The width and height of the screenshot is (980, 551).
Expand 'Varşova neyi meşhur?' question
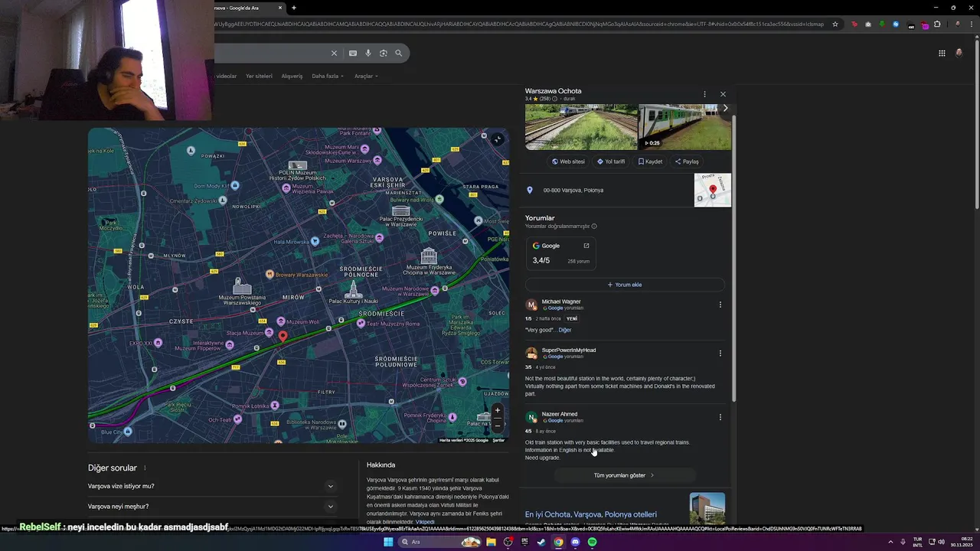[211, 506]
